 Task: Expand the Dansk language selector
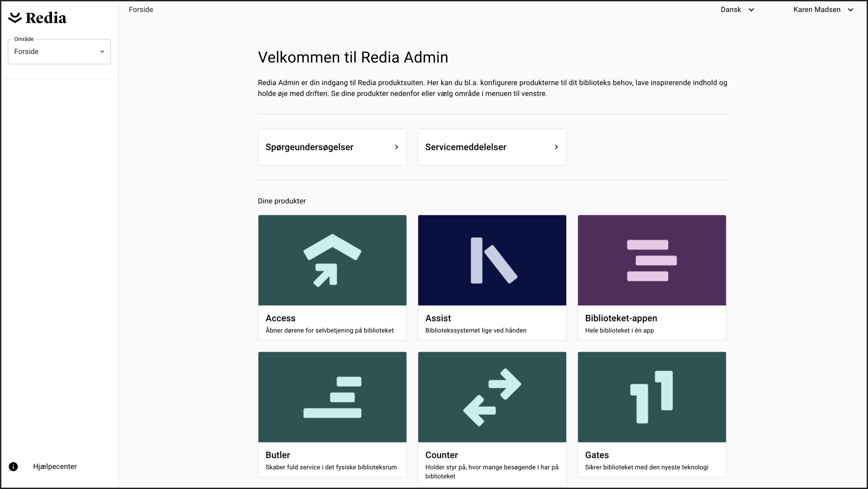click(x=736, y=9)
